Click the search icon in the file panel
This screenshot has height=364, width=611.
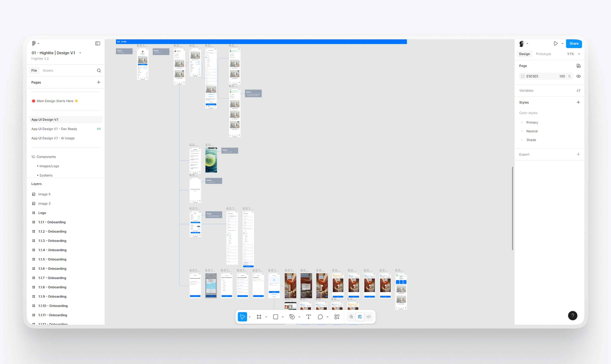99,71
